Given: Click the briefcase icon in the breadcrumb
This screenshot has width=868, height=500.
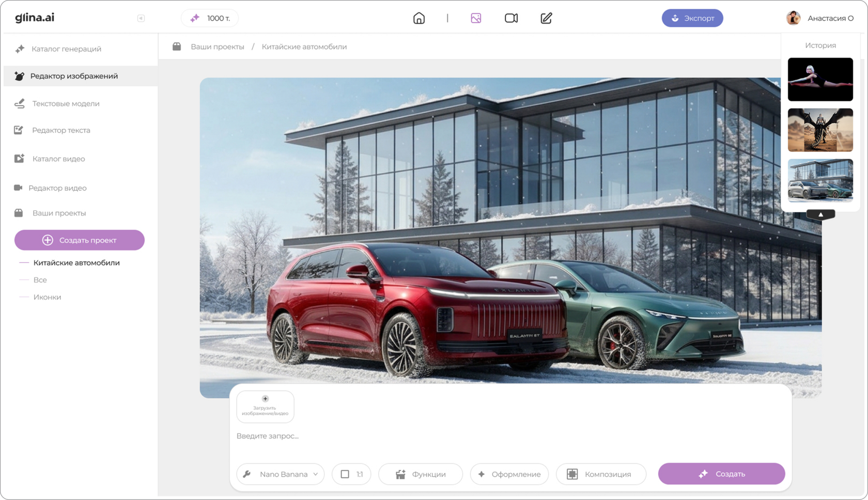Looking at the screenshot, I should tap(177, 46).
